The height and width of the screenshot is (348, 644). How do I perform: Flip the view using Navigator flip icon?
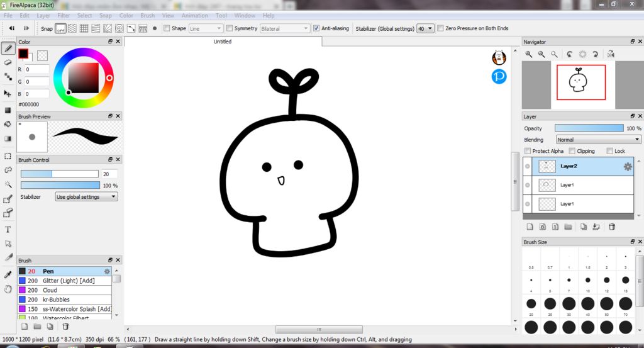tap(611, 54)
